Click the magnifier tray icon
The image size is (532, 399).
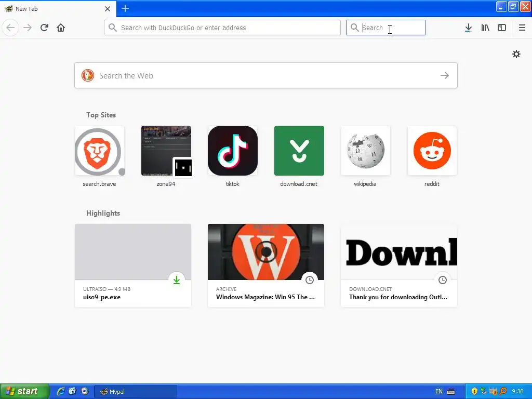[x=503, y=391]
